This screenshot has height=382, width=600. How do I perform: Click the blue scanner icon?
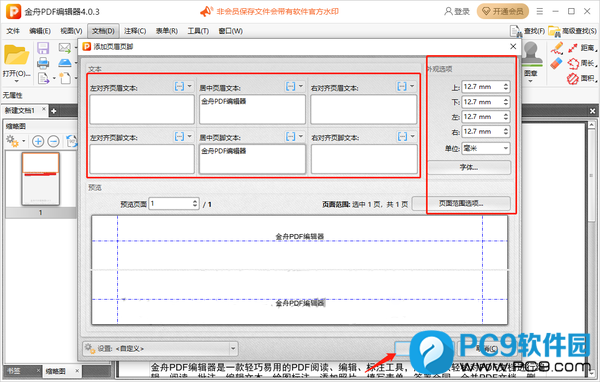pos(65,62)
